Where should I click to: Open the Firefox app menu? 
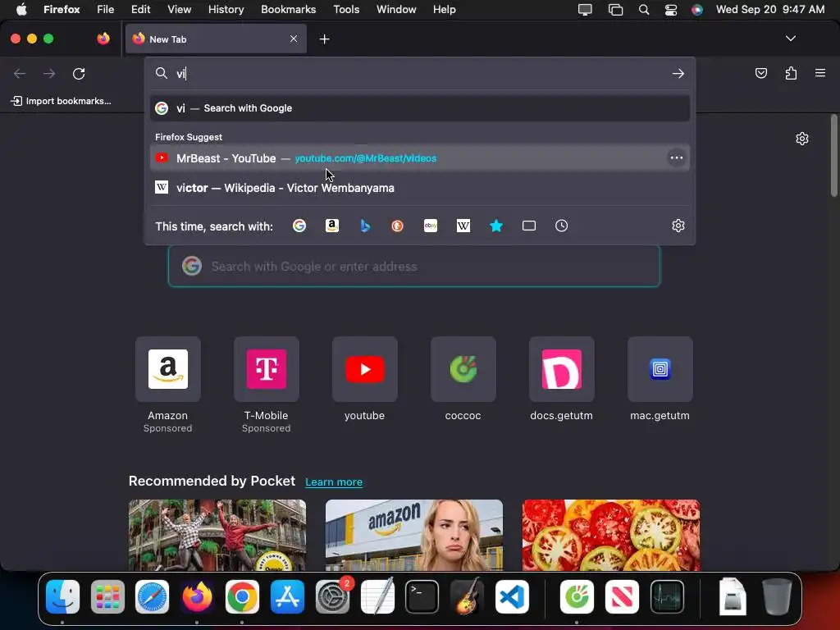[62, 9]
